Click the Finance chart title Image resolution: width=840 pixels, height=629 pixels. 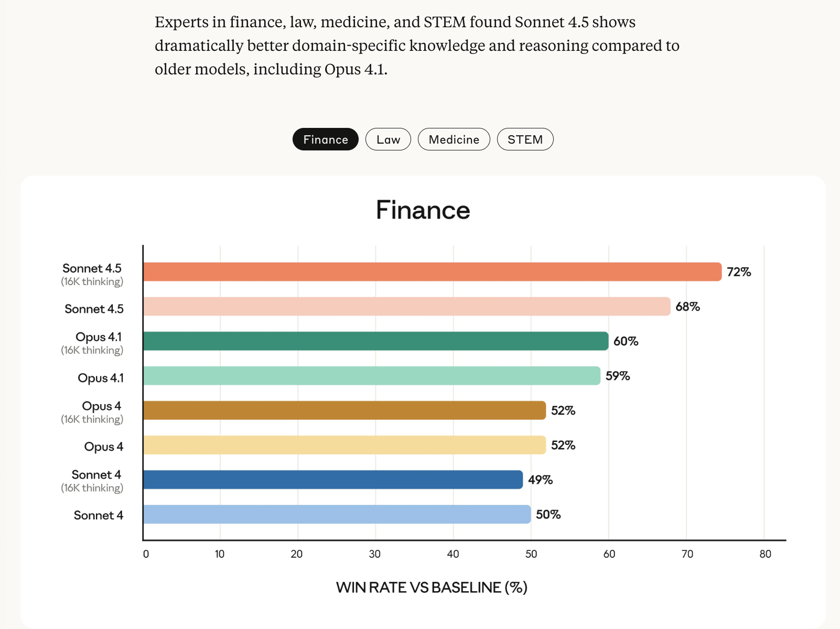[423, 210]
